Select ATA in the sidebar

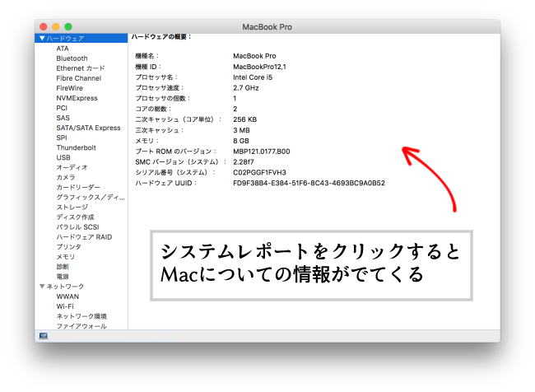click(63, 49)
